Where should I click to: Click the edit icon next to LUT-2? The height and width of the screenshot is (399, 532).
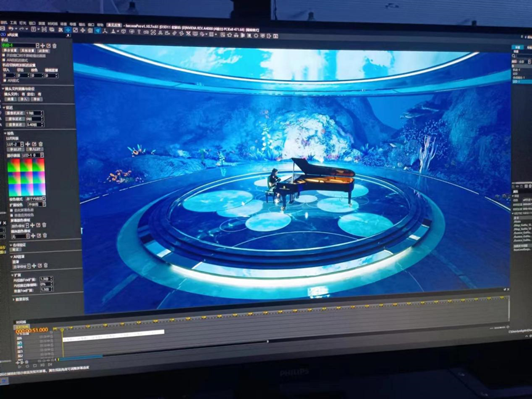click(x=34, y=144)
